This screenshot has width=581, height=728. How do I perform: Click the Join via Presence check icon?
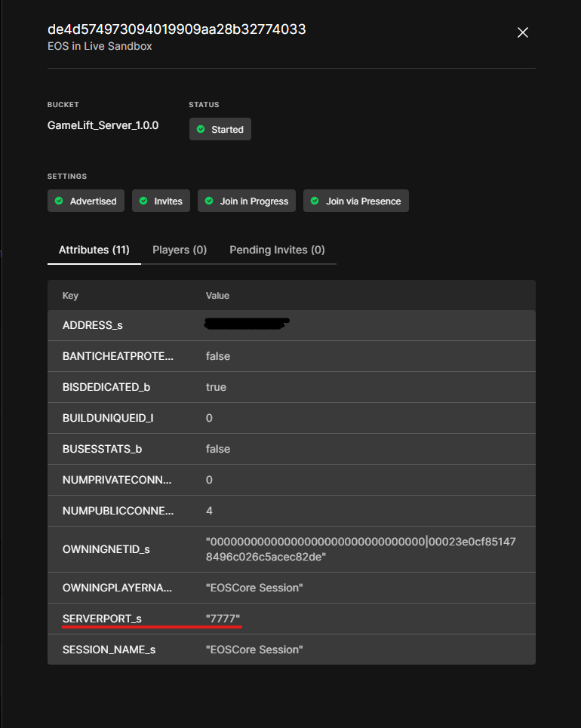[315, 201]
